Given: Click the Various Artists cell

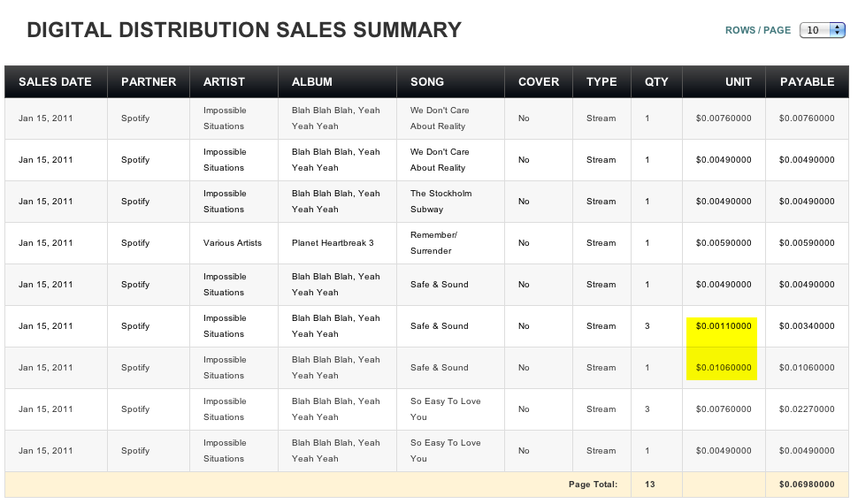Looking at the screenshot, I should coord(233,243).
